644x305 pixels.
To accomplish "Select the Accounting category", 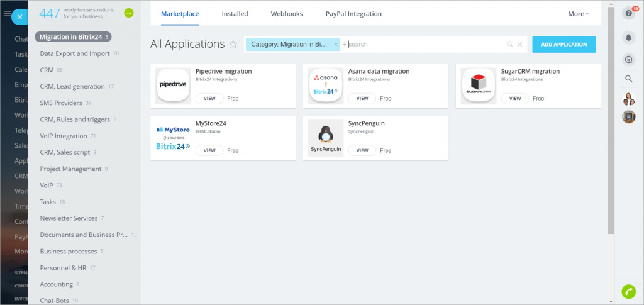I will pyautogui.click(x=60, y=284).
